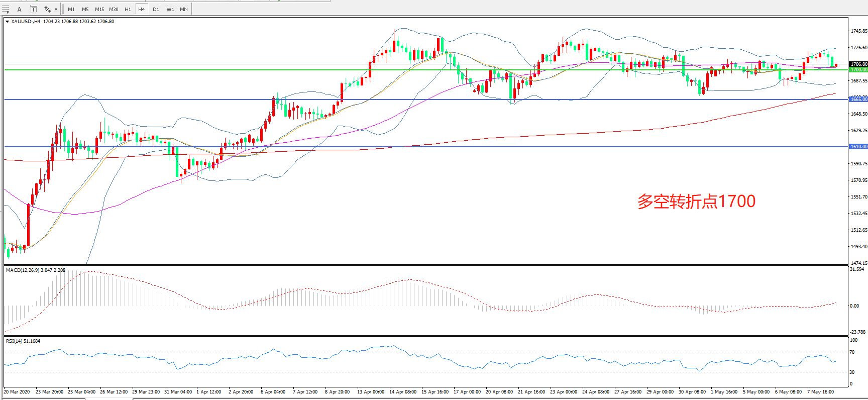
Task: Expand the XAUUSD chart title triangle
Action: (x=7, y=22)
